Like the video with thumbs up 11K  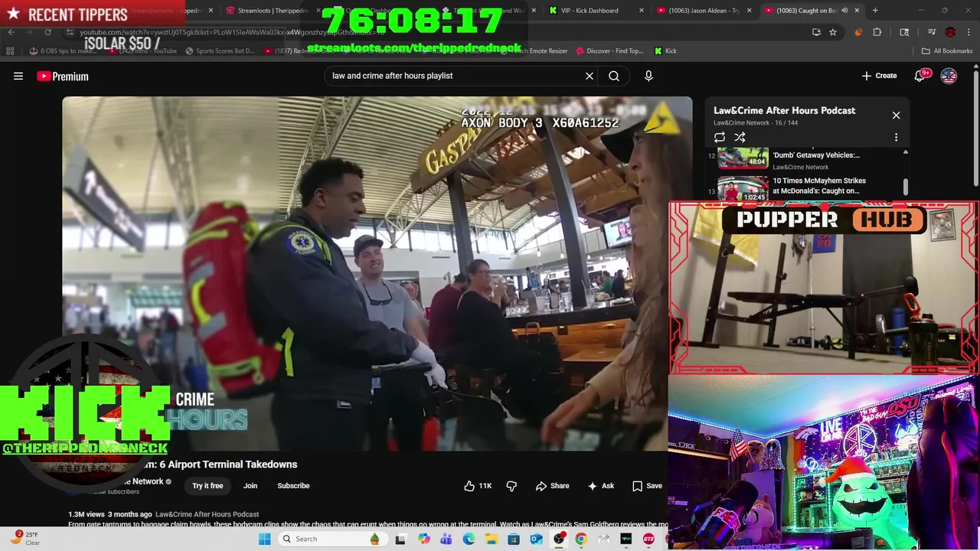[478, 486]
